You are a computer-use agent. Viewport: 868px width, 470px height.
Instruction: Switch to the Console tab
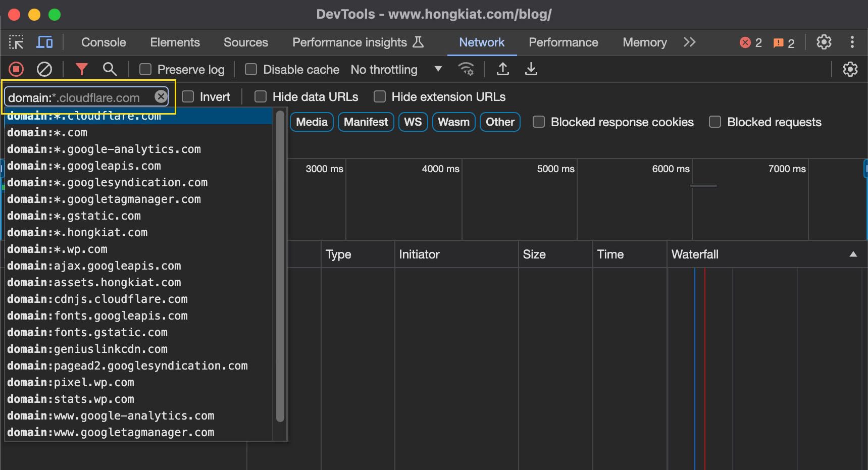tap(104, 42)
